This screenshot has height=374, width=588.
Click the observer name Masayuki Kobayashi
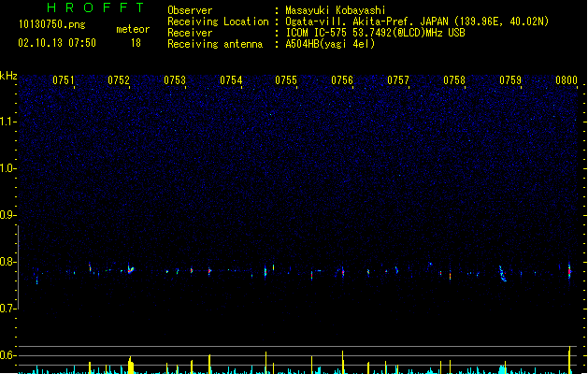[x=336, y=10]
